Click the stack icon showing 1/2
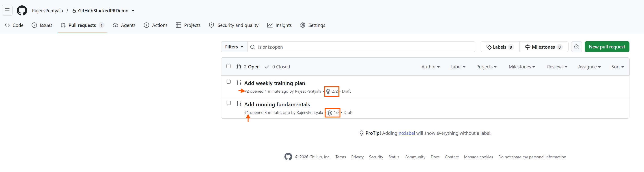644x172 pixels. click(x=330, y=113)
